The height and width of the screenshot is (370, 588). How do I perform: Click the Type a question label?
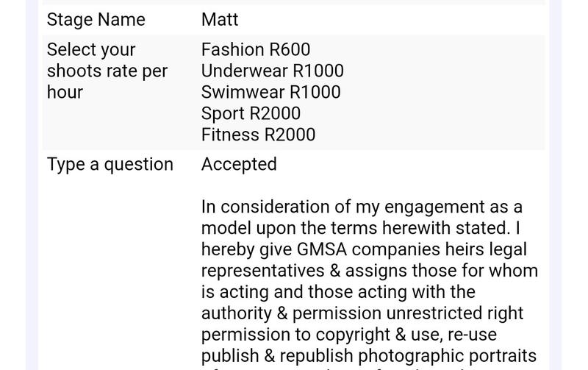pyautogui.click(x=110, y=165)
